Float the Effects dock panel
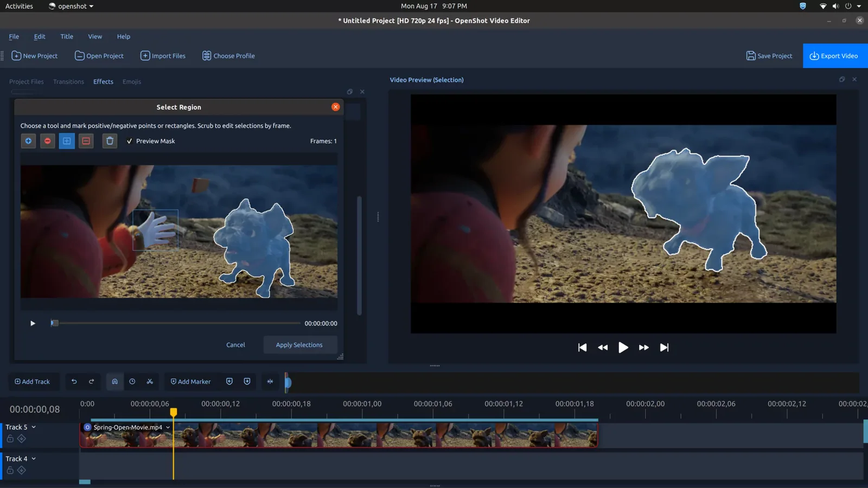This screenshot has height=488, width=868. pyautogui.click(x=350, y=92)
